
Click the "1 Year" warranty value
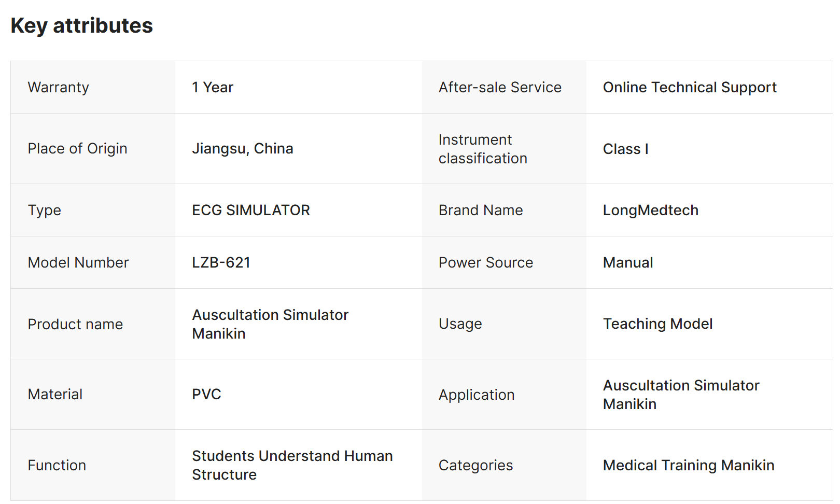pos(213,87)
